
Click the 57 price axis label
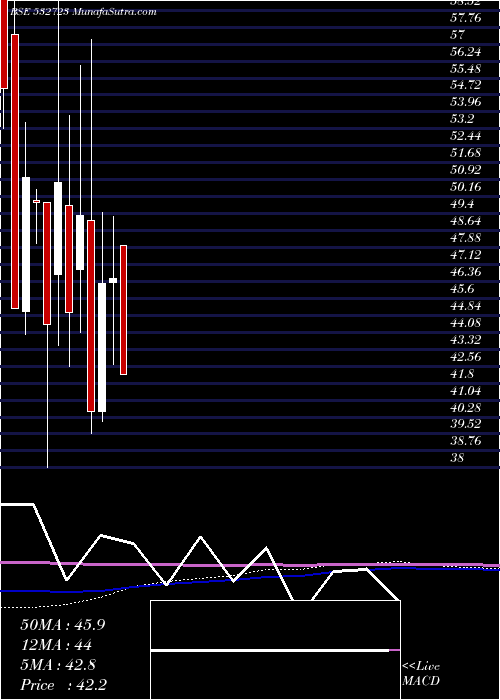[459, 35]
